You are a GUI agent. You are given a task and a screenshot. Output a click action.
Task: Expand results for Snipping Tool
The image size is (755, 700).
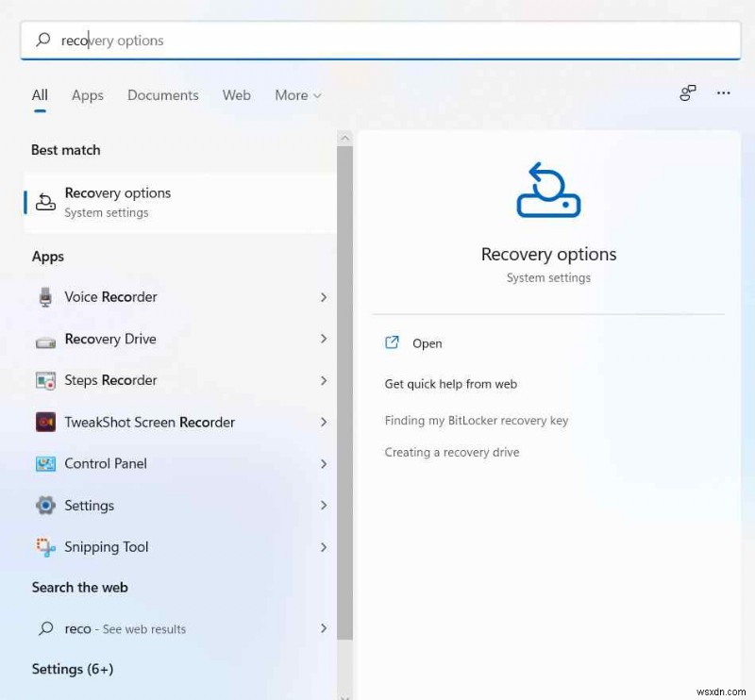tap(324, 546)
